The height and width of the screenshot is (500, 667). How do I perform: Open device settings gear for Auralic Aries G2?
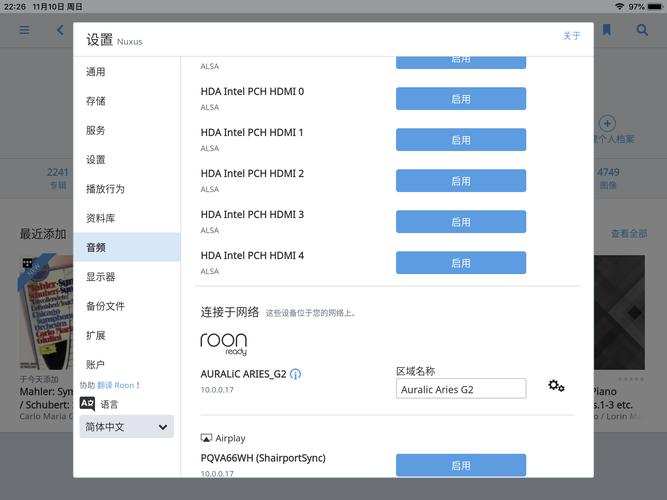[x=556, y=386]
